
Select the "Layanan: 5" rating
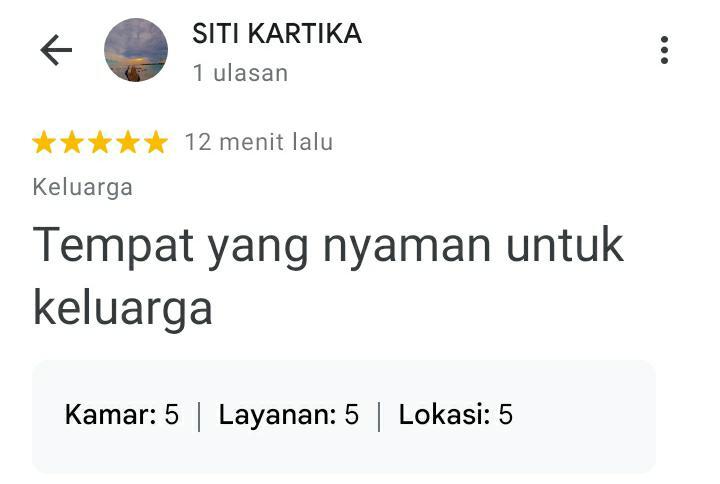(288, 415)
